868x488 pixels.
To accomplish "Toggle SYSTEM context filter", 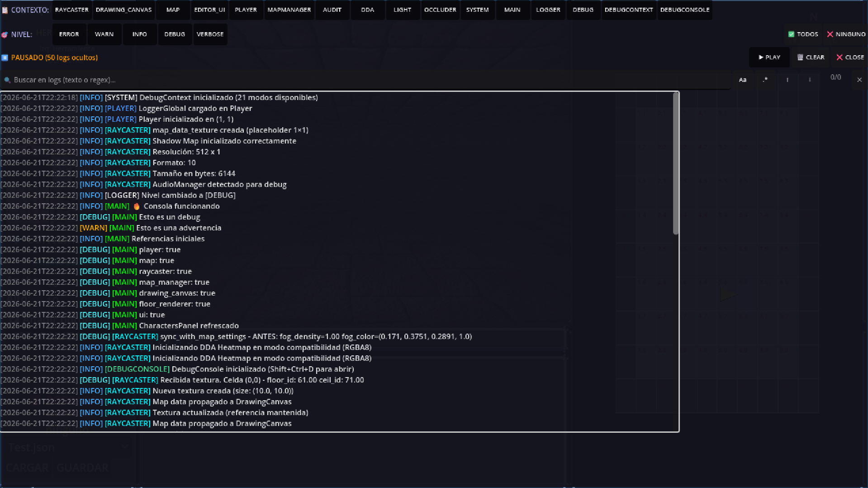I will point(478,10).
